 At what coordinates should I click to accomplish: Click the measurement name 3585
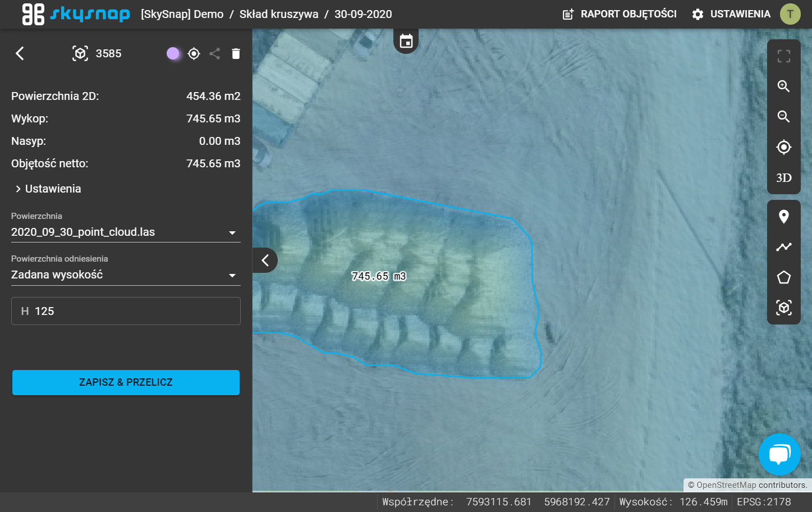tap(108, 53)
